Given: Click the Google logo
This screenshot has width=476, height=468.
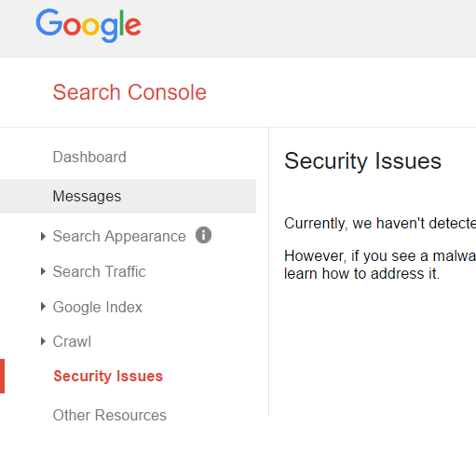Looking at the screenshot, I should (88, 25).
